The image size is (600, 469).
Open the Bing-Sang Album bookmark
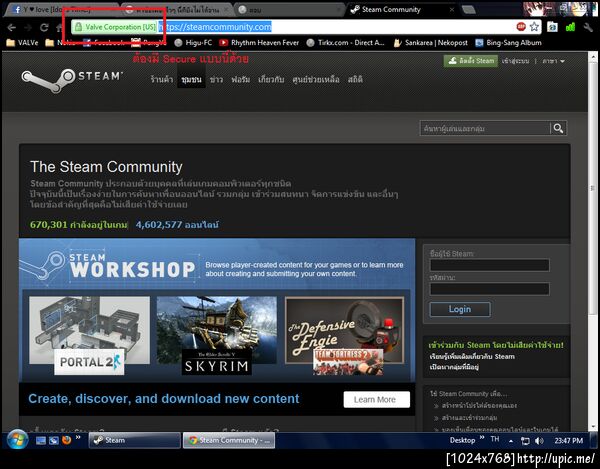pyautogui.click(x=508, y=43)
